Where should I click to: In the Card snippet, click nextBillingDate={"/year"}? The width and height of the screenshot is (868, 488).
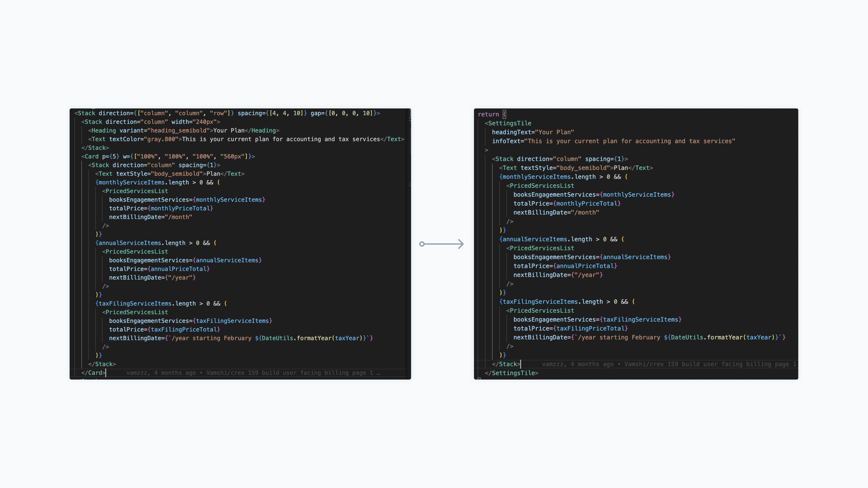pos(152,277)
